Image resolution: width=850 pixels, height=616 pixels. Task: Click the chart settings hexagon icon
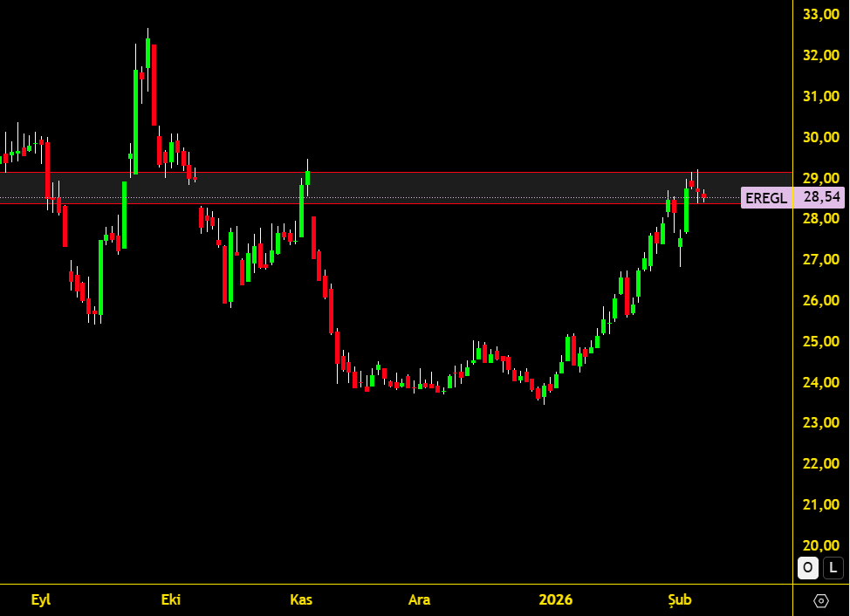click(x=821, y=601)
